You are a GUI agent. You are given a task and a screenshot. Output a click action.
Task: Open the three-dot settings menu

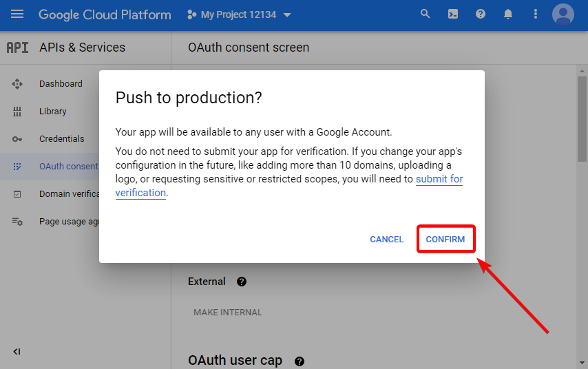(x=536, y=14)
